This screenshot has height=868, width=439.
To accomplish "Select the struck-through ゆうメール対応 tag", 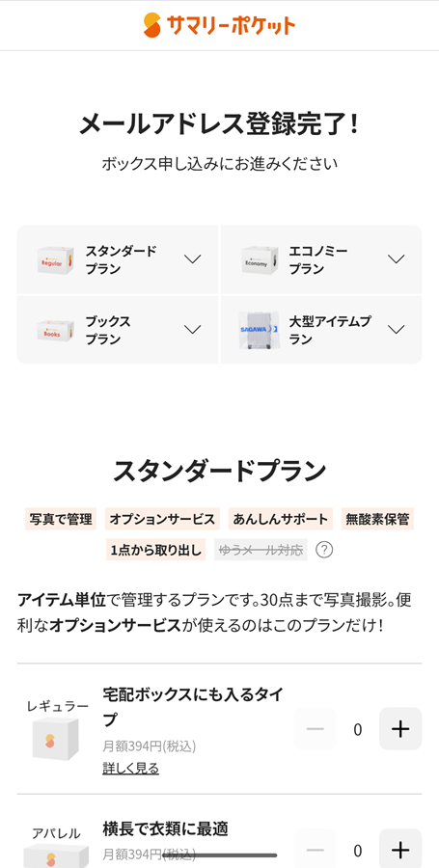I will (261, 550).
